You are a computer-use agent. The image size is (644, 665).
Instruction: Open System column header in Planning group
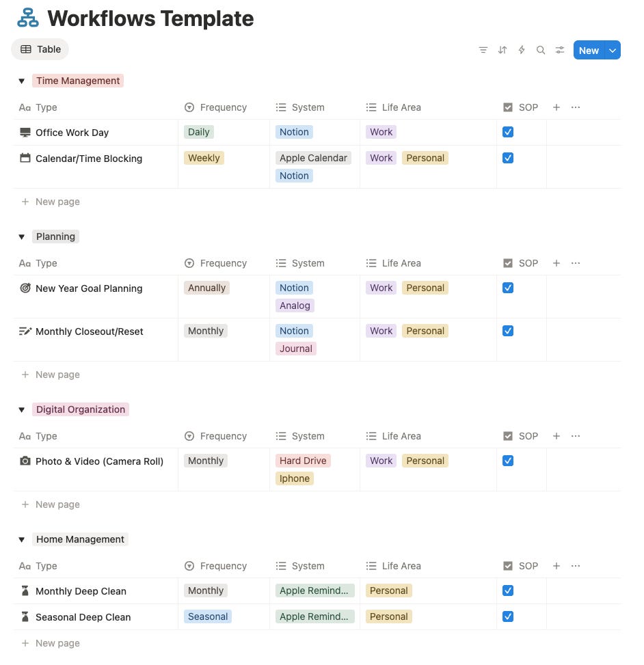[300, 263]
